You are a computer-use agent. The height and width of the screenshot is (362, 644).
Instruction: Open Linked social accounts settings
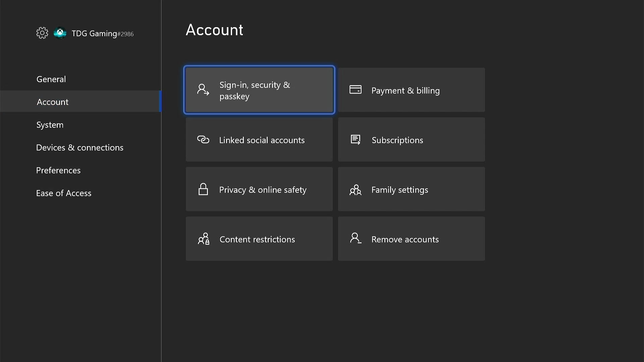[259, 140]
